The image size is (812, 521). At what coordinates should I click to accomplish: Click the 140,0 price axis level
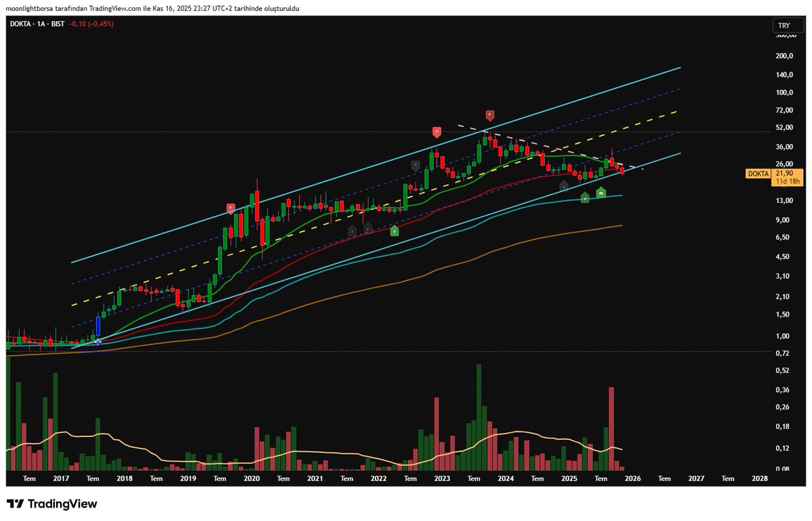click(x=786, y=74)
